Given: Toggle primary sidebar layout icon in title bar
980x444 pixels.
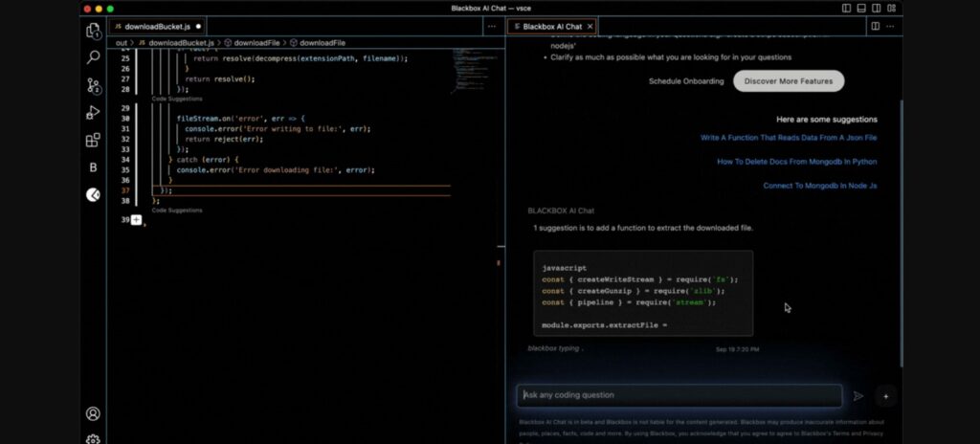Looking at the screenshot, I should tap(846, 8).
